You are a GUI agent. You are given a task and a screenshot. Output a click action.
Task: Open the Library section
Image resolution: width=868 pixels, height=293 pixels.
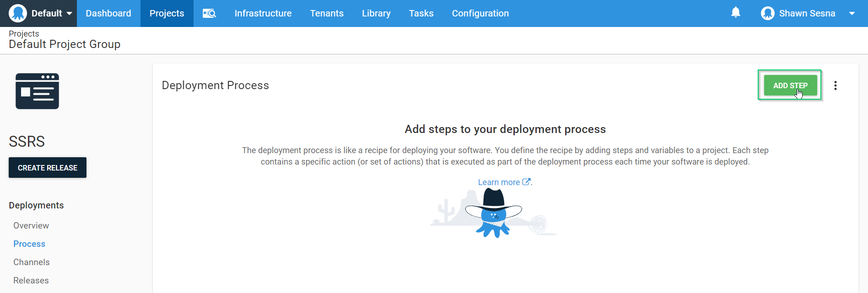[376, 13]
